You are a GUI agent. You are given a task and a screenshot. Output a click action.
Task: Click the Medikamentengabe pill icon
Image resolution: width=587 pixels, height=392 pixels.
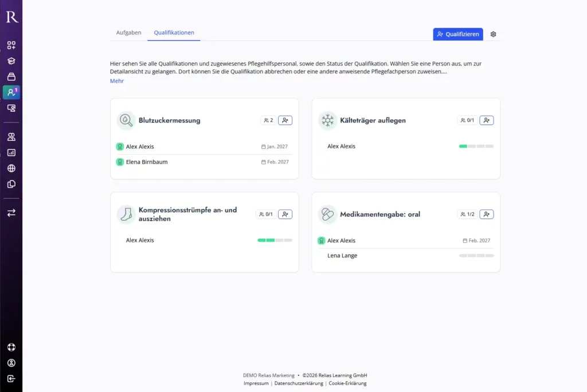tap(327, 214)
